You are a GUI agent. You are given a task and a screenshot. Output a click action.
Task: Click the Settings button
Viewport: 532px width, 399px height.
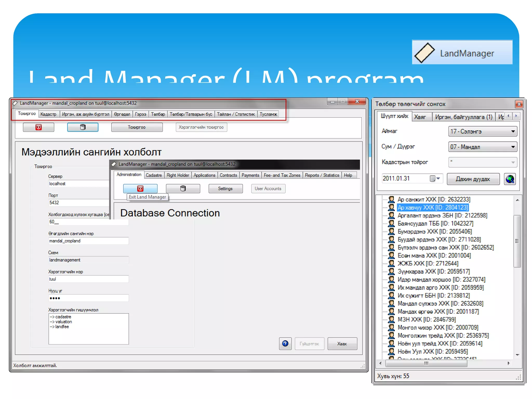[225, 188]
